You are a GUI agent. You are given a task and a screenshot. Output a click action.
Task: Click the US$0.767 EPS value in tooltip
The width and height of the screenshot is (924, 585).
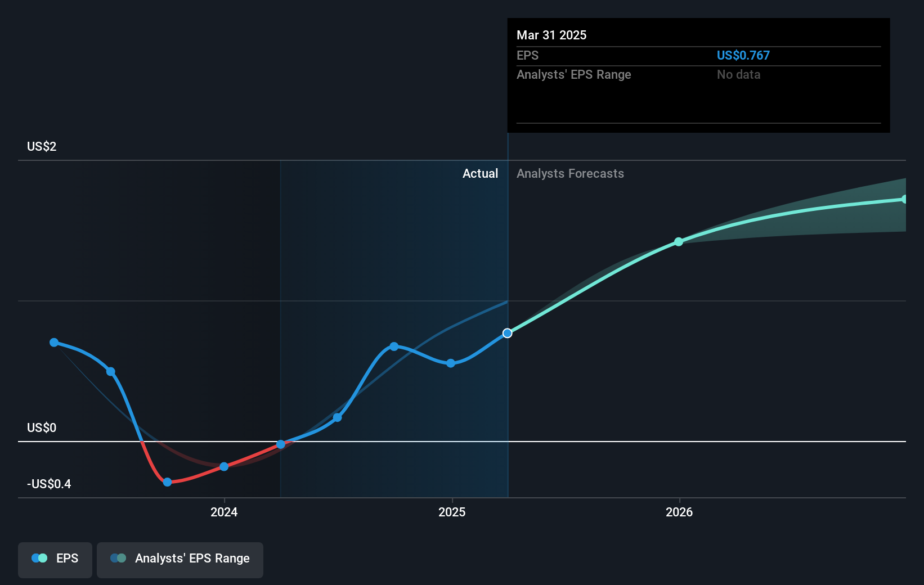(x=743, y=56)
